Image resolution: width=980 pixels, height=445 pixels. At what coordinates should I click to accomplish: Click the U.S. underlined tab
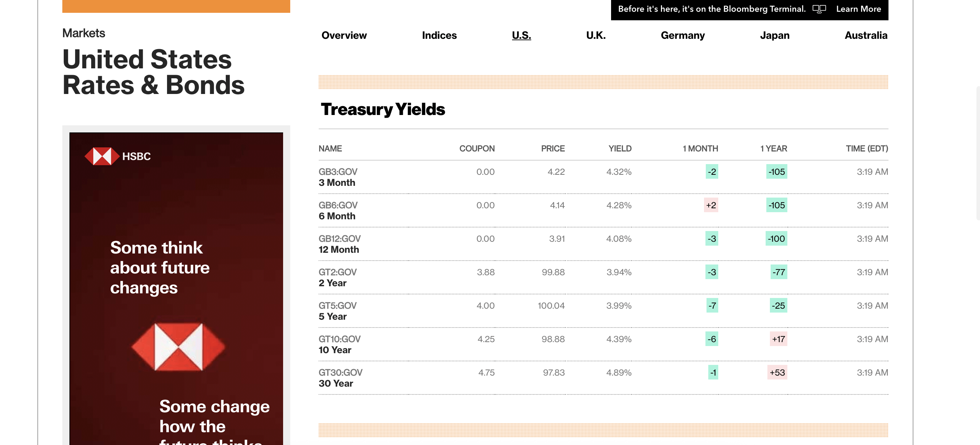pyautogui.click(x=521, y=35)
